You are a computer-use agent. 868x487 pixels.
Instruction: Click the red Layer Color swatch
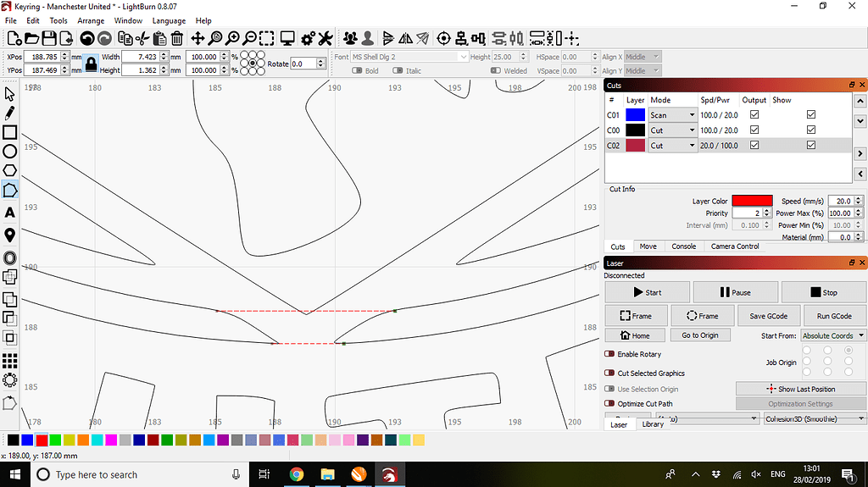click(x=752, y=201)
